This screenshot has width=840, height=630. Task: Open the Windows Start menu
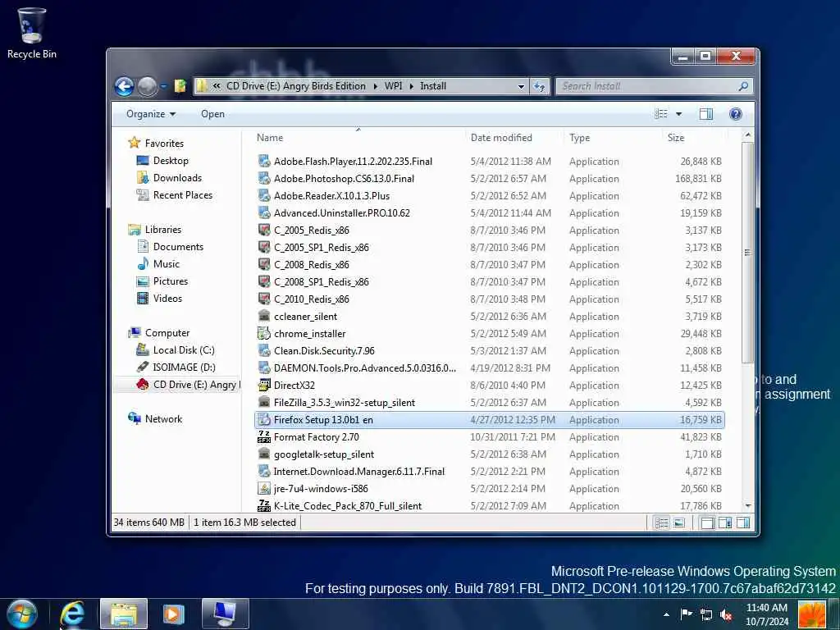(x=22, y=614)
